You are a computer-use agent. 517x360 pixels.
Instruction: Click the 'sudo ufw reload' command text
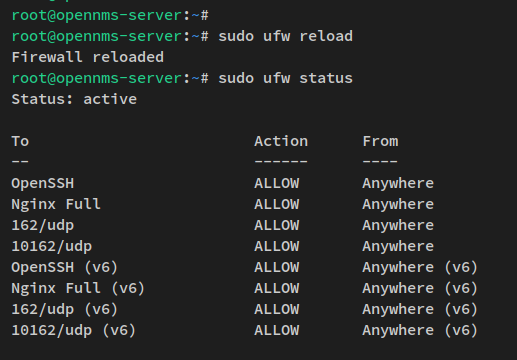tap(285, 36)
